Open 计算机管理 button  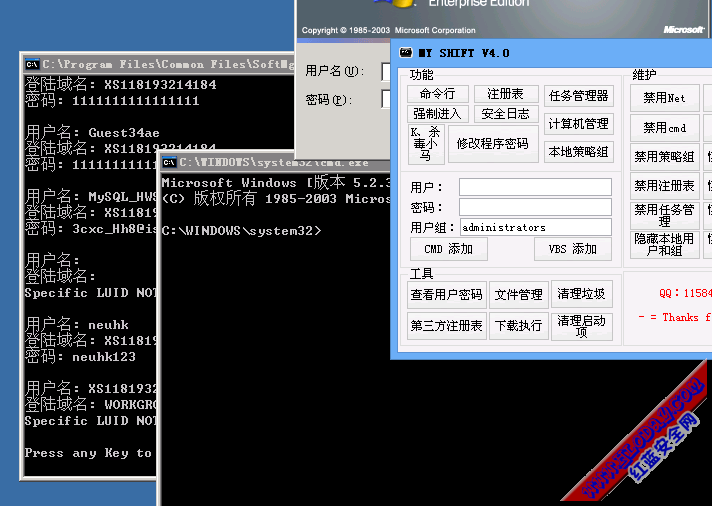578,124
